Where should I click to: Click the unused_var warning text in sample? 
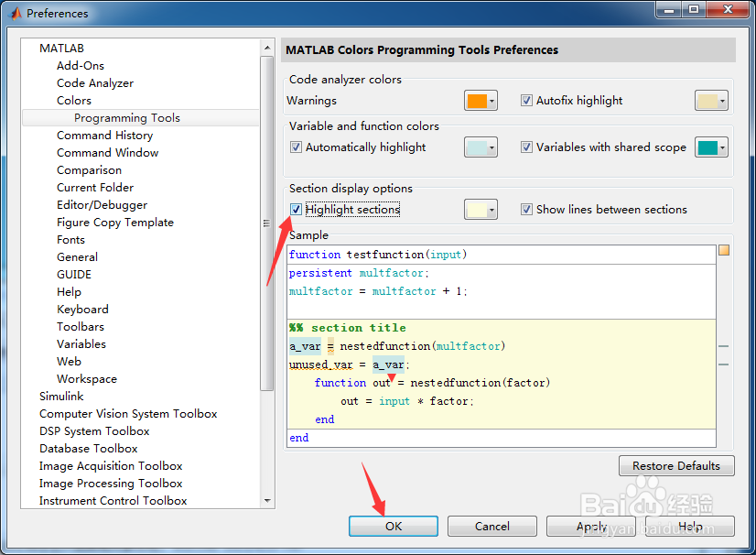pos(320,365)
